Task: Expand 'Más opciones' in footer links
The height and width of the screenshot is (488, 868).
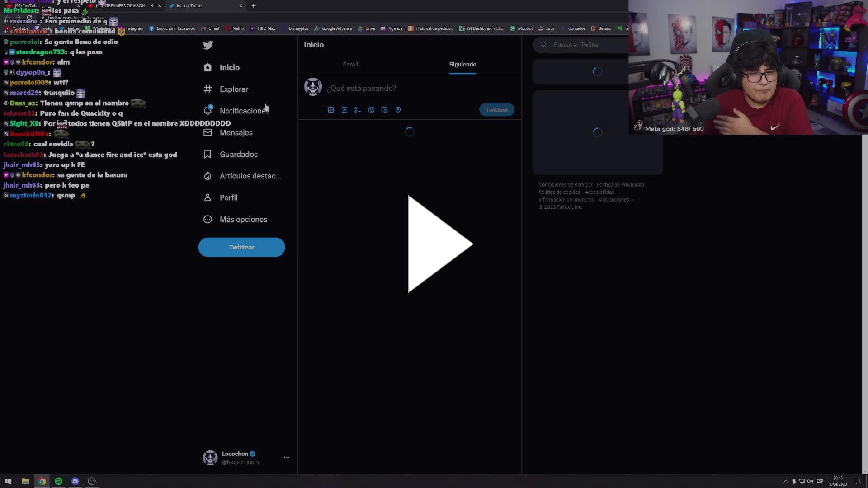Action: point(616,199)
